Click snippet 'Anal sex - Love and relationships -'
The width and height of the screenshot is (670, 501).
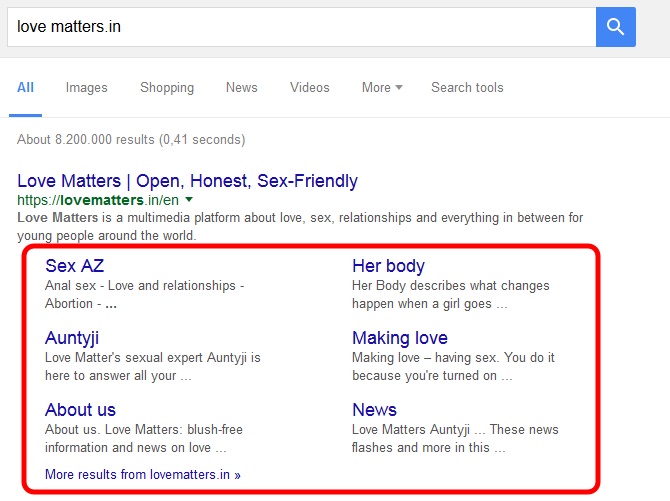pyautogui.click(x=144, y=286)
